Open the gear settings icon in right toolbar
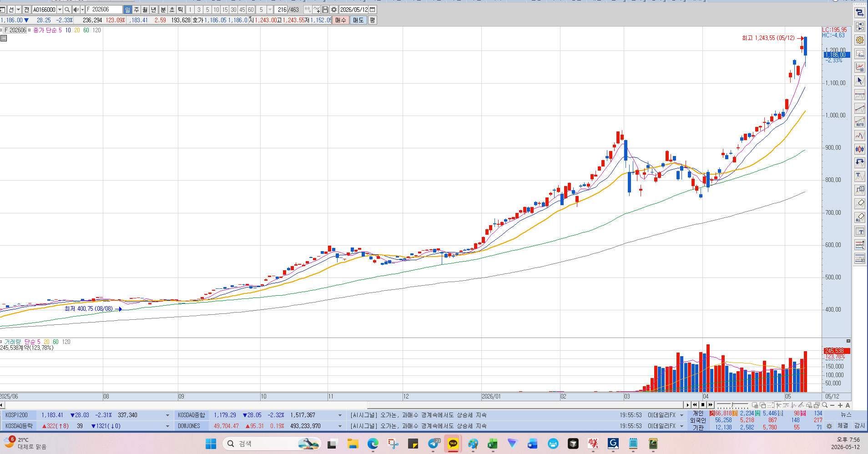The width and height of the screenshot is (868, 454). pyautogui.click(x=860, y=40)
